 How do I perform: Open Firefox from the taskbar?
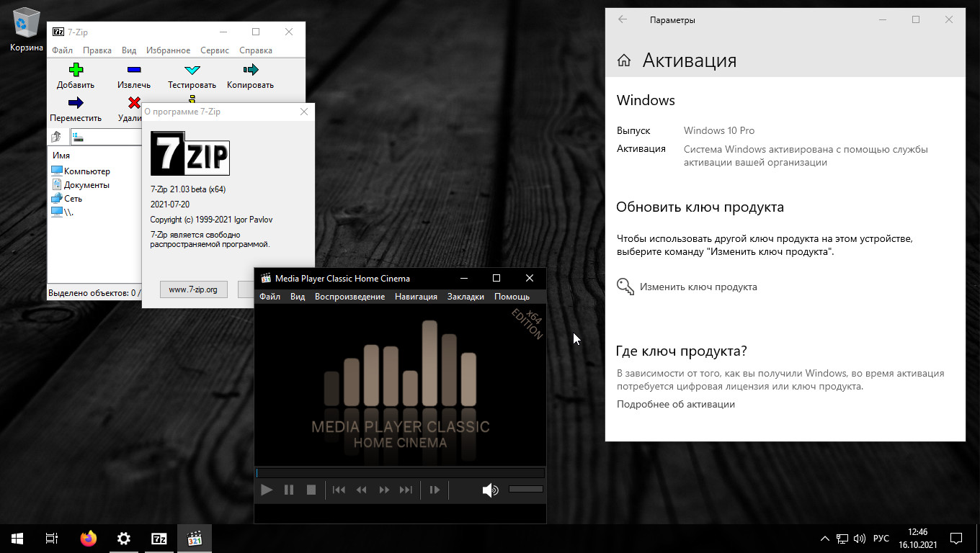(x=89, y=539)
